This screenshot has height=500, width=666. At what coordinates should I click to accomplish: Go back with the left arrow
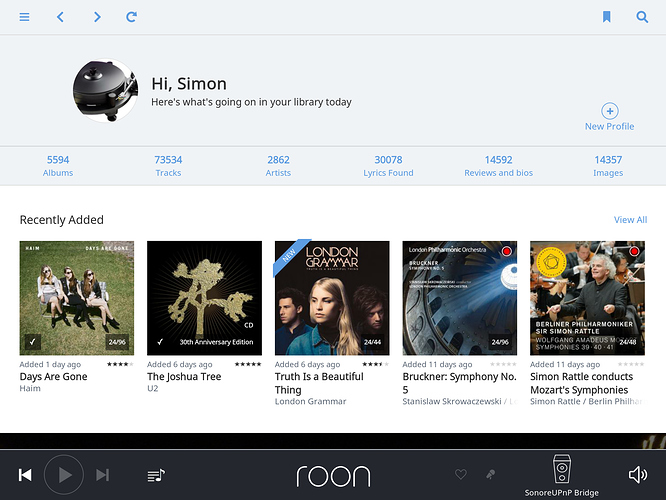coord(60,17)
